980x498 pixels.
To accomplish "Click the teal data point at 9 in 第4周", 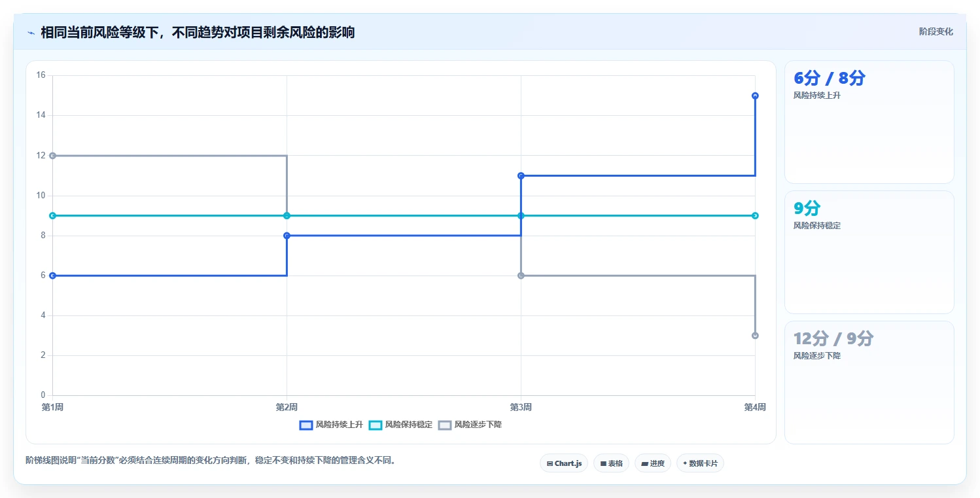I will coord(755,215).
